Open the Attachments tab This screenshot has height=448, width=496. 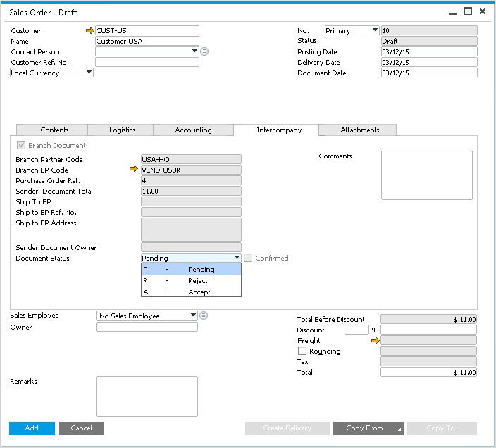(358, 130)
